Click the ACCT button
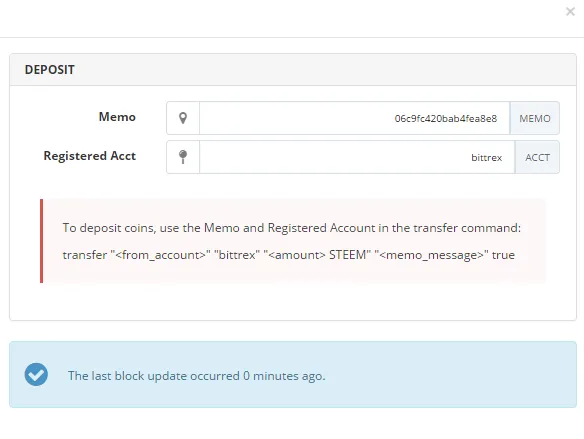Viewport: 584px width, 439px height. pyautogui.click(x=537, y=157)
